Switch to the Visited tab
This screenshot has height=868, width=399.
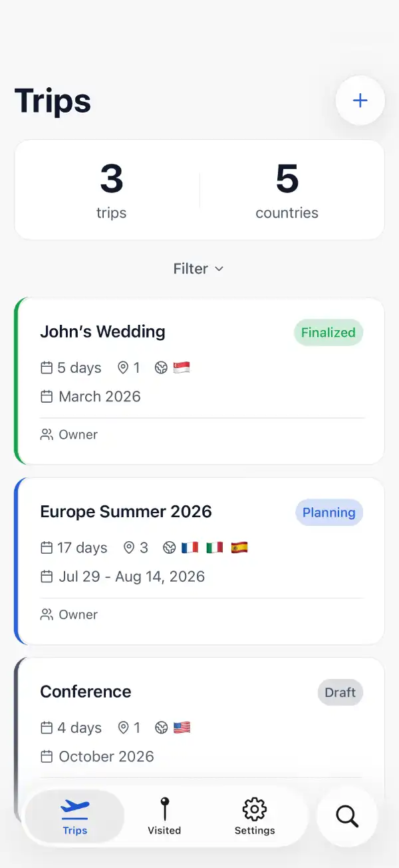point(164,817)
